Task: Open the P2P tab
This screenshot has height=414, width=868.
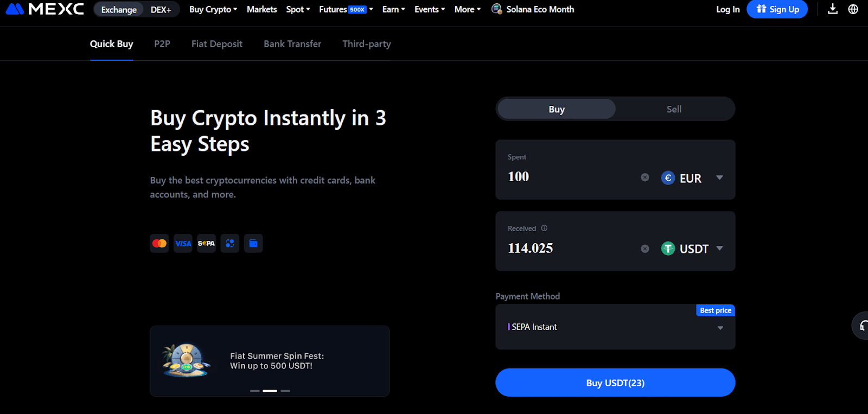Action: (x=162, y=44)
